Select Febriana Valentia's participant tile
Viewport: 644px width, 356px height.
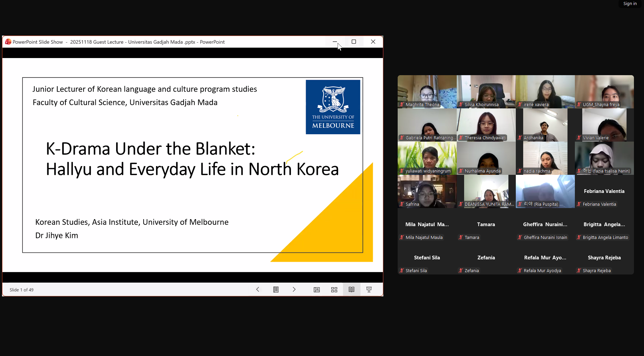pos(604,191)
